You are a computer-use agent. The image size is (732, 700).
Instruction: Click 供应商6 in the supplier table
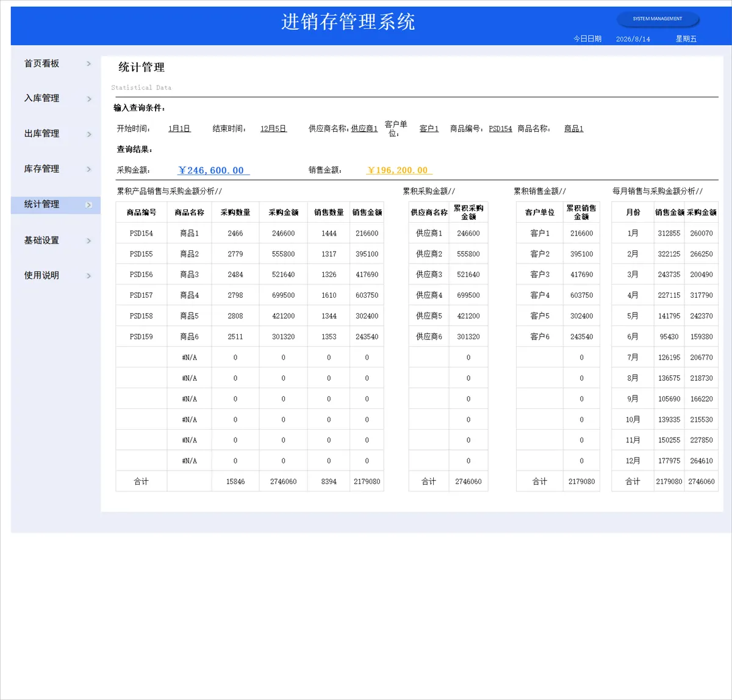pyautogui.click(x=429, y=337)
